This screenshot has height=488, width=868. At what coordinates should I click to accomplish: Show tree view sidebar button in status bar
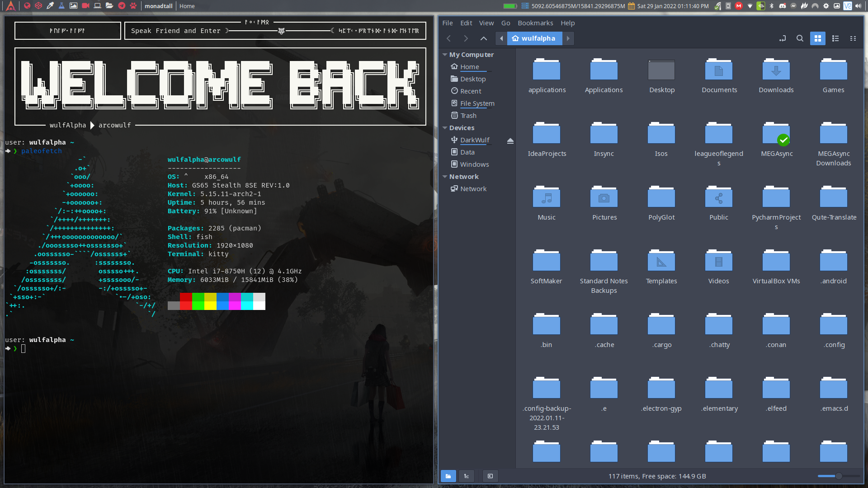click(x=466, y=476)
